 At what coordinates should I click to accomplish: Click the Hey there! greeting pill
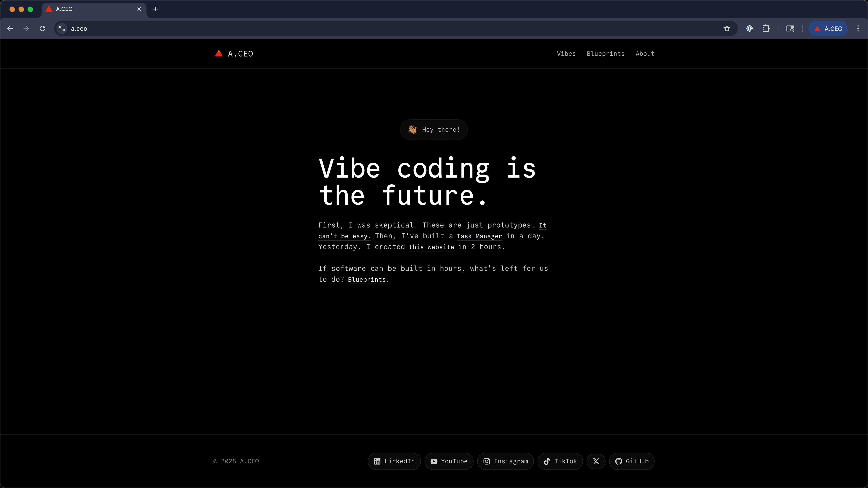click(434, 130)
